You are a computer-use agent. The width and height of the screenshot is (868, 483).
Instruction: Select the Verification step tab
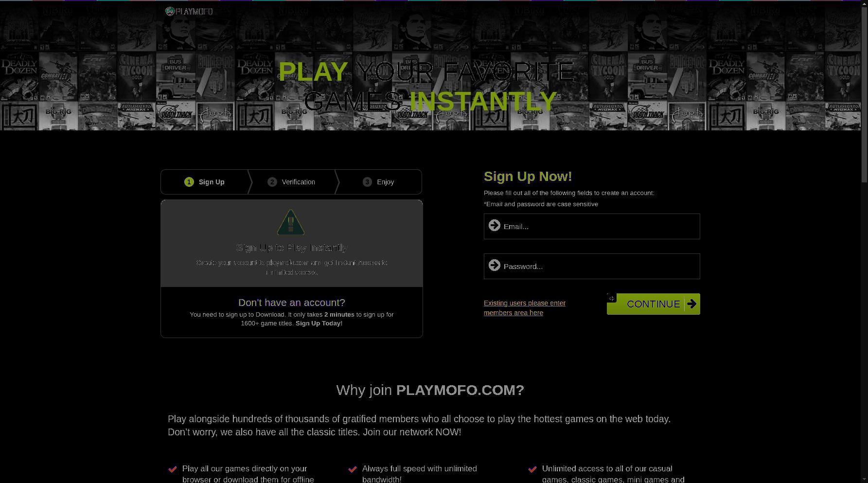[x=292, y=182]
